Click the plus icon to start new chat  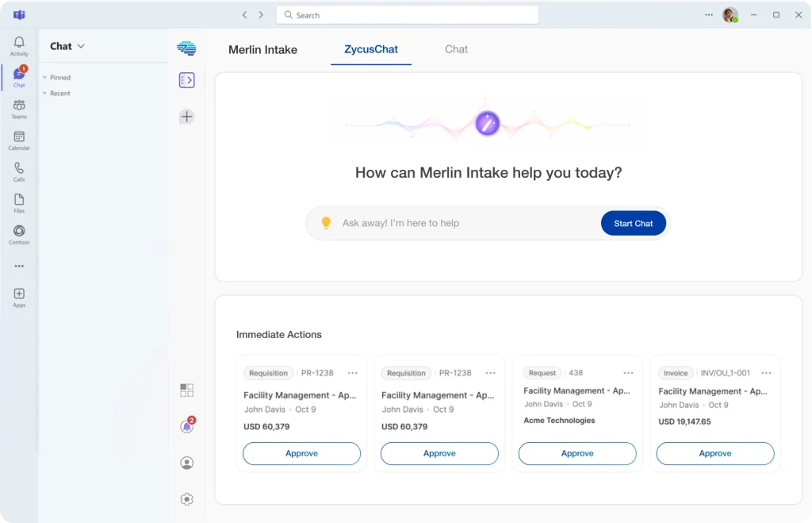(x=186, y=117)
